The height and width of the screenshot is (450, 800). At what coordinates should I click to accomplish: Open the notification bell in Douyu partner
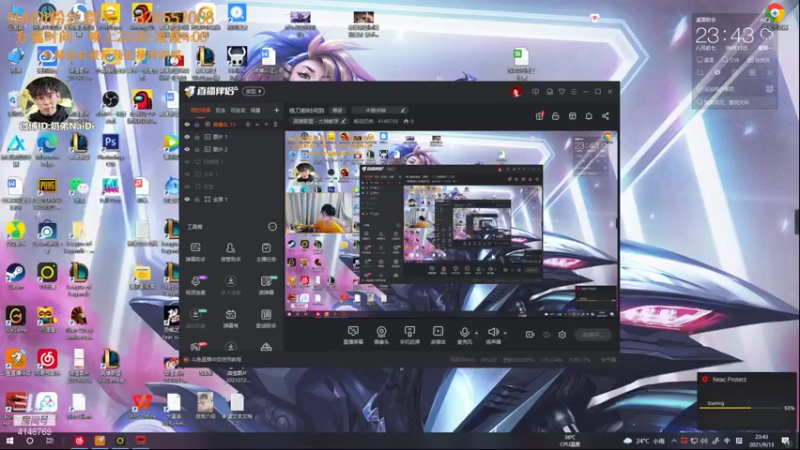pos(589,116)
